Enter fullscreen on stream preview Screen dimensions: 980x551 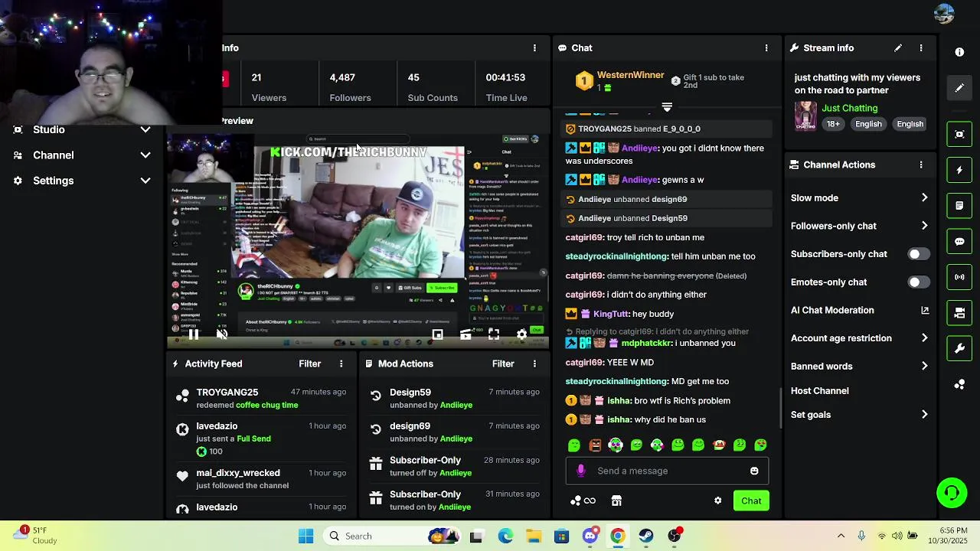pyautogui.click(x=494, y=334)
